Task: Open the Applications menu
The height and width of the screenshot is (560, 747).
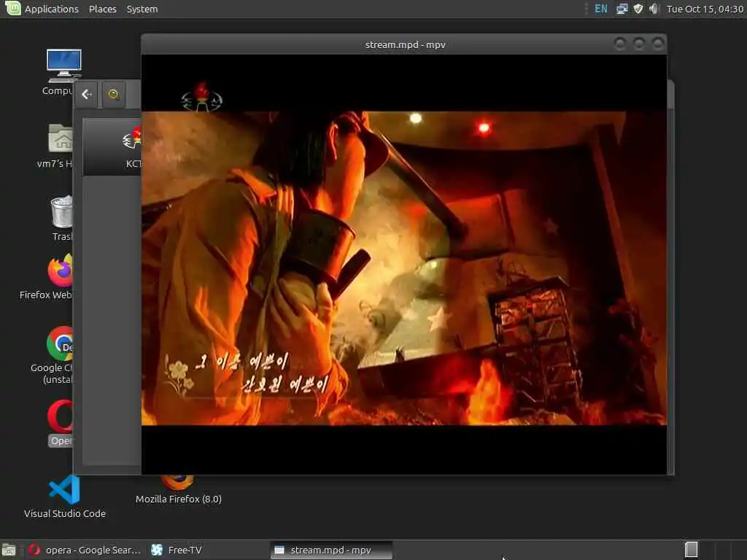Action: coord(52,9)
